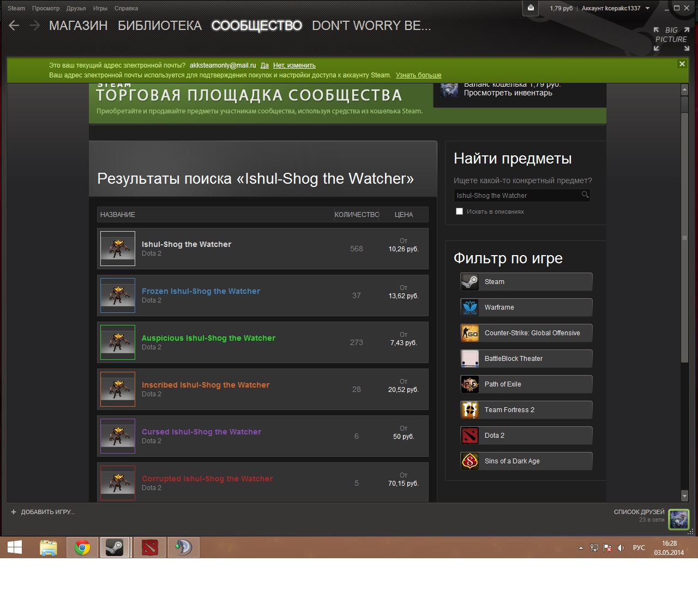Viewport: 698px width, 616px height.
Task: Click the BattleBlock Theater icon
Action: pyautogui.click(x=470, y=359)
